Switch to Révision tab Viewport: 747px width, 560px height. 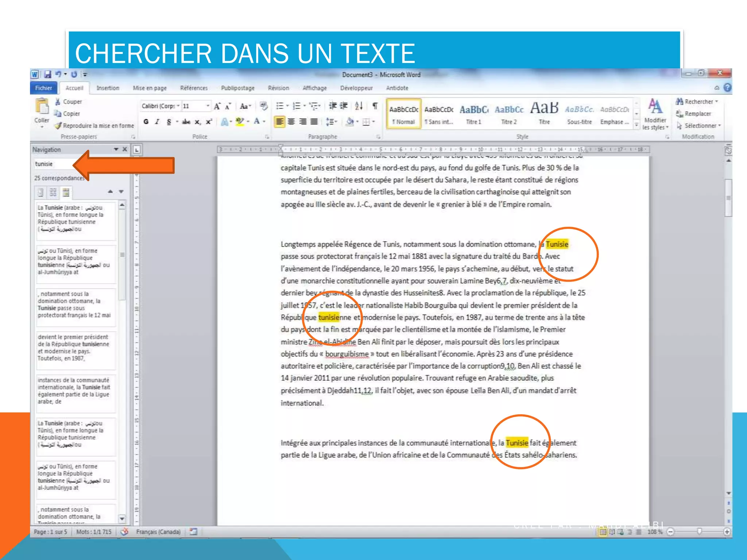(x=278, y=88)
